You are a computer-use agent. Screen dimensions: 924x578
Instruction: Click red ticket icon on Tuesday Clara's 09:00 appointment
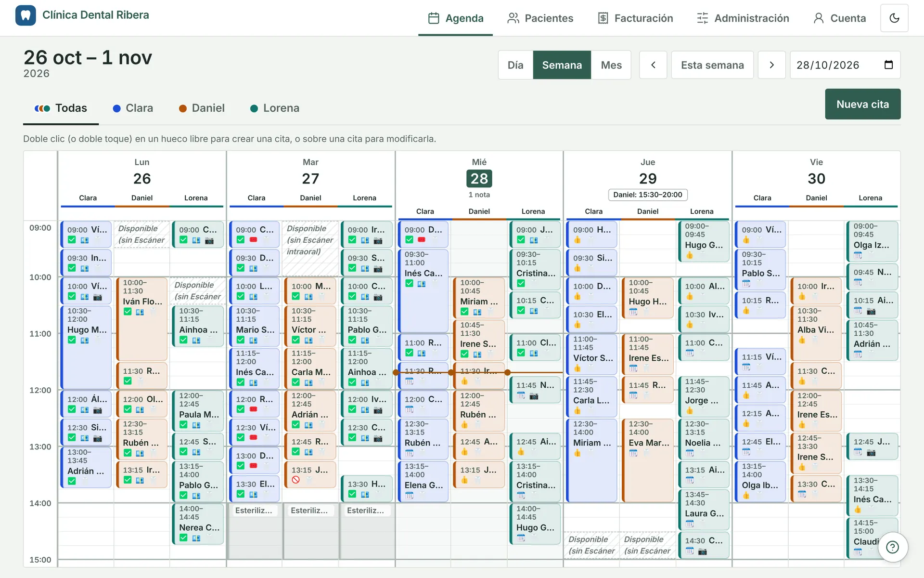(253, 240)
